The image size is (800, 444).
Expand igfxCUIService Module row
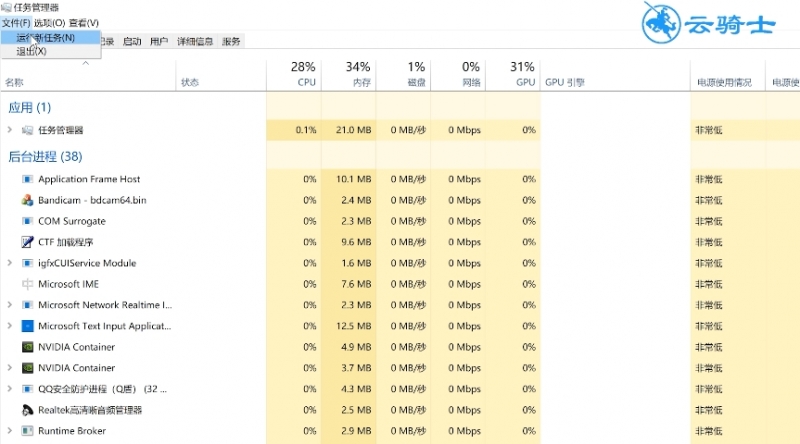coord(10,263)
